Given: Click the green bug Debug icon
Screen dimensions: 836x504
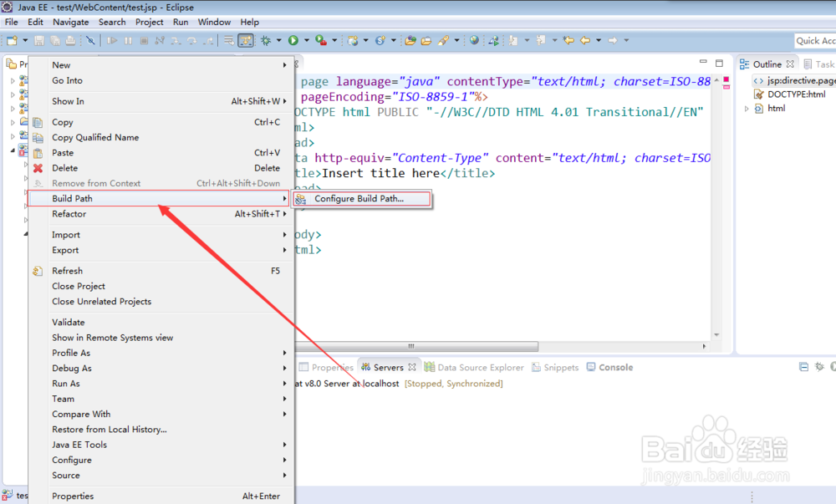Looking at the screenshot, I should [x=266, y=40].
